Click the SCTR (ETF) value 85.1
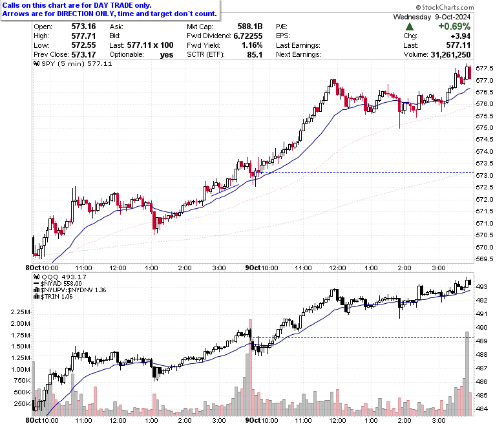Screen dimensions: 504x426 [x=255, y=55]
